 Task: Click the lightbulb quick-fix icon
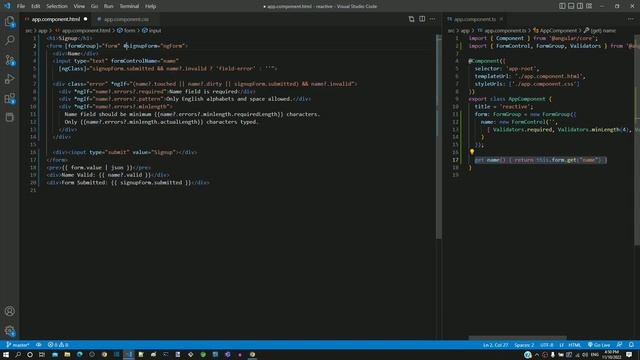pos(472,152)
